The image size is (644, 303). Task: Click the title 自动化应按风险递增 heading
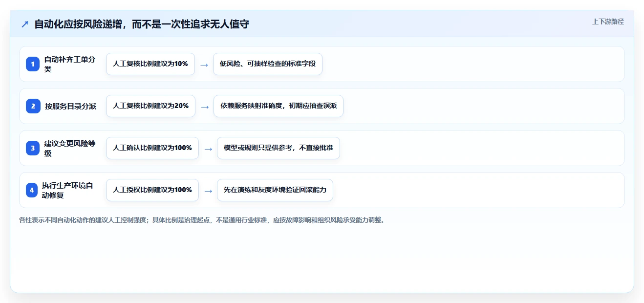coord(142,24)
